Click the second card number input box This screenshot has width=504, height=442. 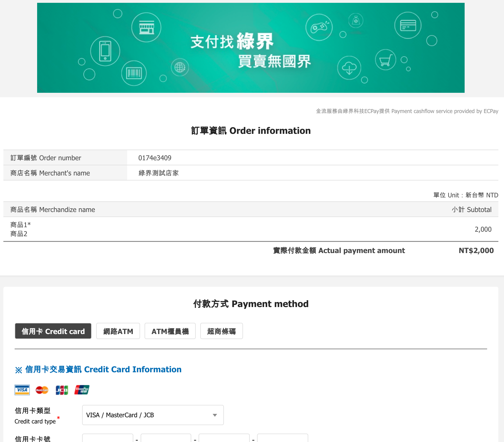166,438
